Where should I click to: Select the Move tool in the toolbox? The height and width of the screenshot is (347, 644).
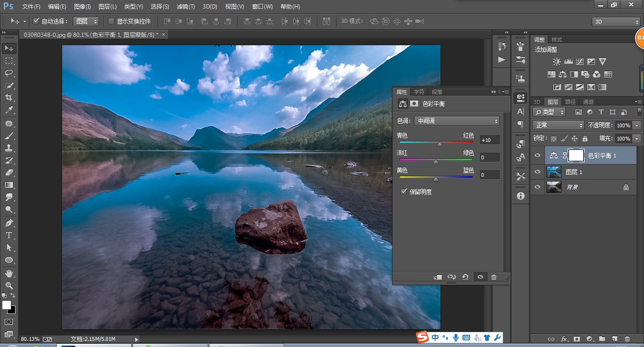(x=9, y=49)
